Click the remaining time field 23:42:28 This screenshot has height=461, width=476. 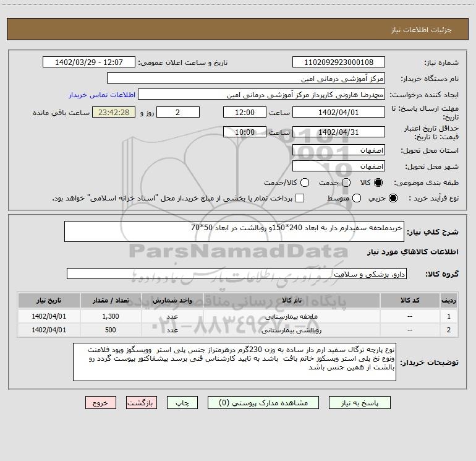click(114, 112)
